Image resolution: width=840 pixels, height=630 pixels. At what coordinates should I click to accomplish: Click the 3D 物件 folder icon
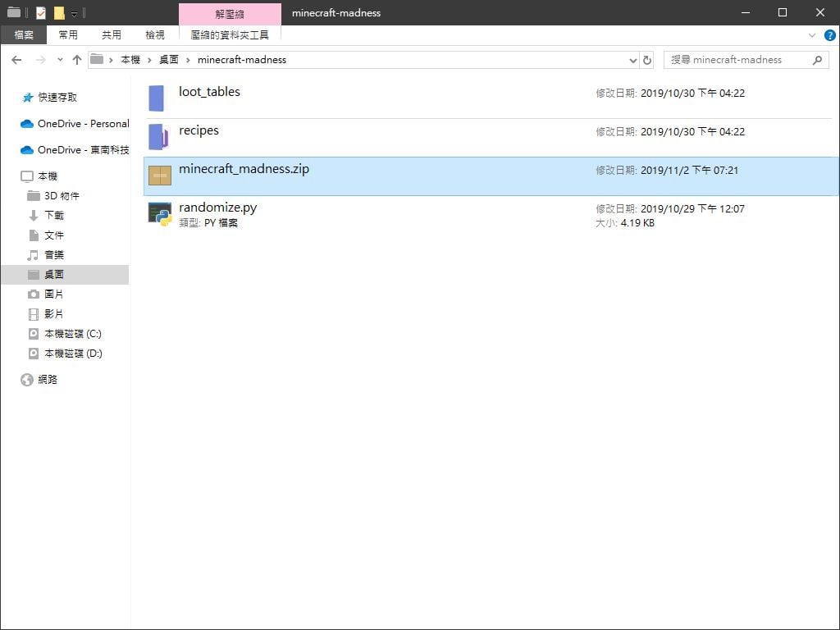click(x=33, y=195)
